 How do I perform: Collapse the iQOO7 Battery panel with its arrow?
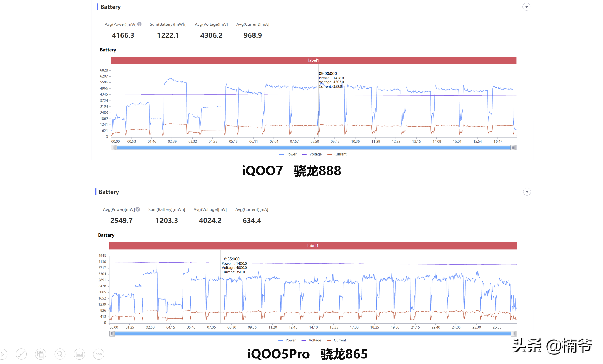point(527,7)
